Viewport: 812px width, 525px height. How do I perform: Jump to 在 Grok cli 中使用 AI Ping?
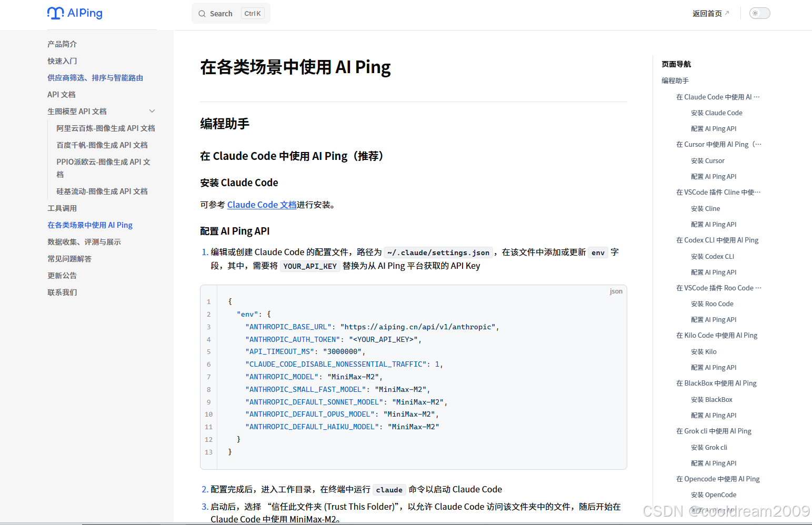tap(714, 431)
